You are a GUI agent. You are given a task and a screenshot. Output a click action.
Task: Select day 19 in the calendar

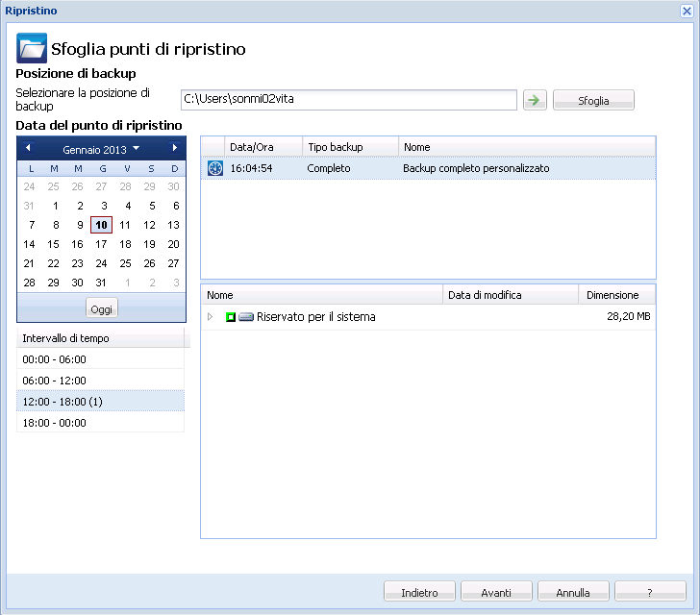pos(149,244)
